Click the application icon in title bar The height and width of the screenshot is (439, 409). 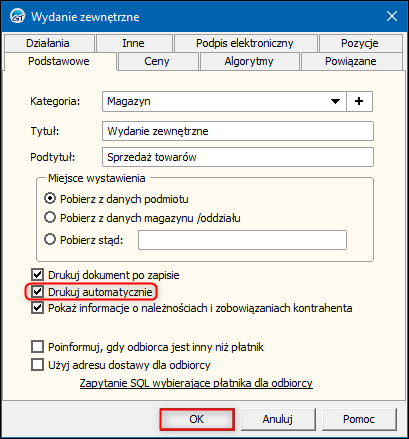point(17,17)
